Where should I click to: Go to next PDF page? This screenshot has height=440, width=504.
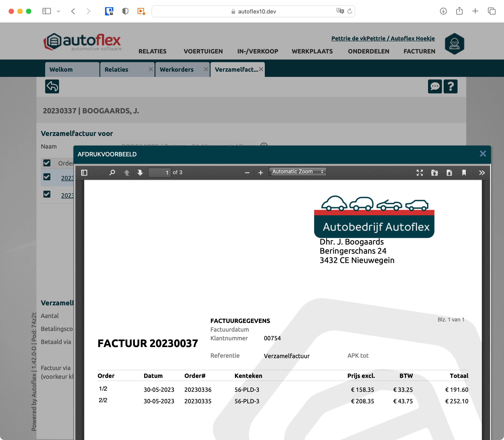point(140,173)
